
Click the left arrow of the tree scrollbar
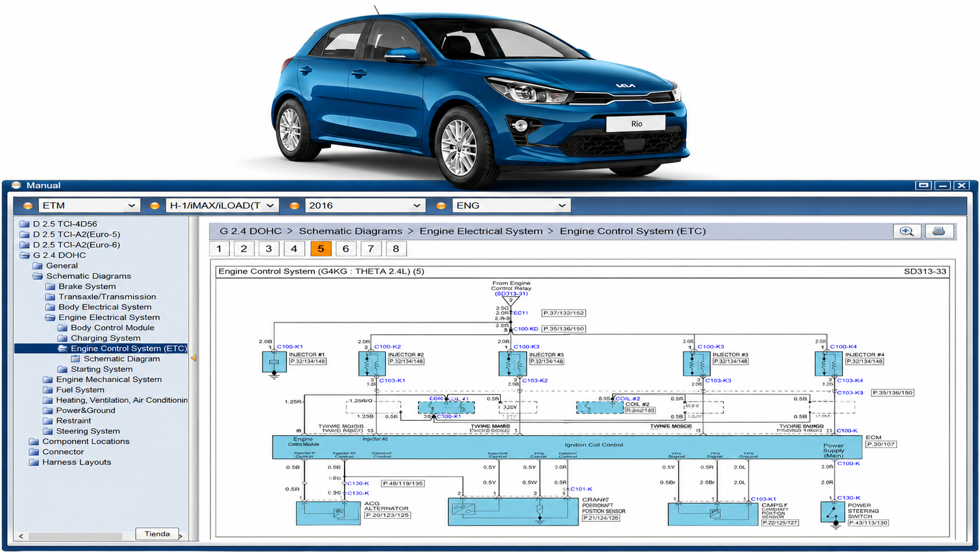[21, 536]
